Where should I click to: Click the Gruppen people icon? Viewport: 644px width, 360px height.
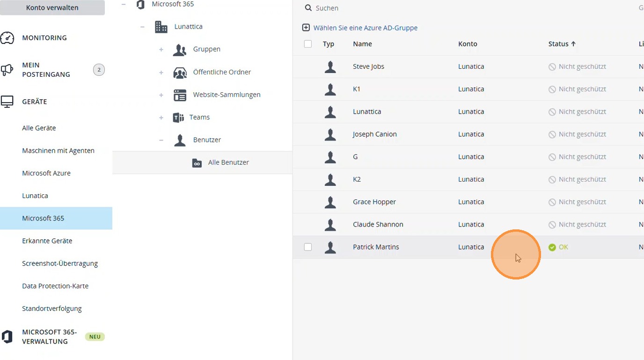(x=180, y=50)
